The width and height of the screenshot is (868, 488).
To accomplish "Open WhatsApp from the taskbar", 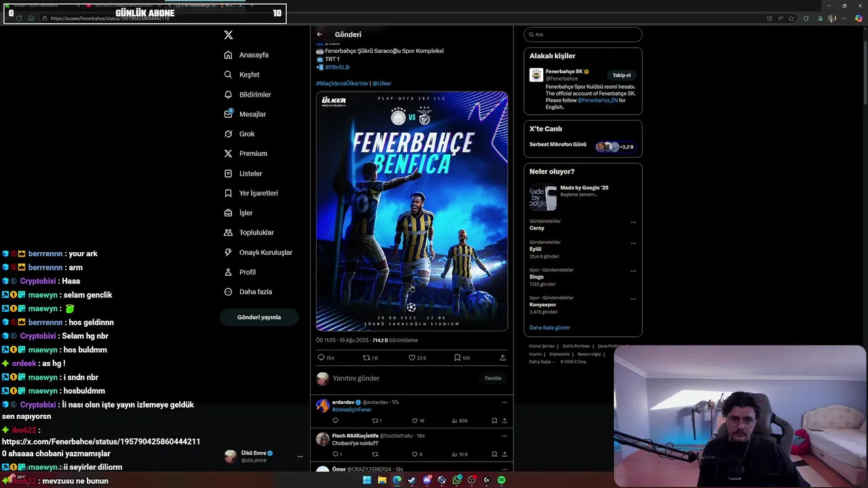I will (x=457, y=480).
